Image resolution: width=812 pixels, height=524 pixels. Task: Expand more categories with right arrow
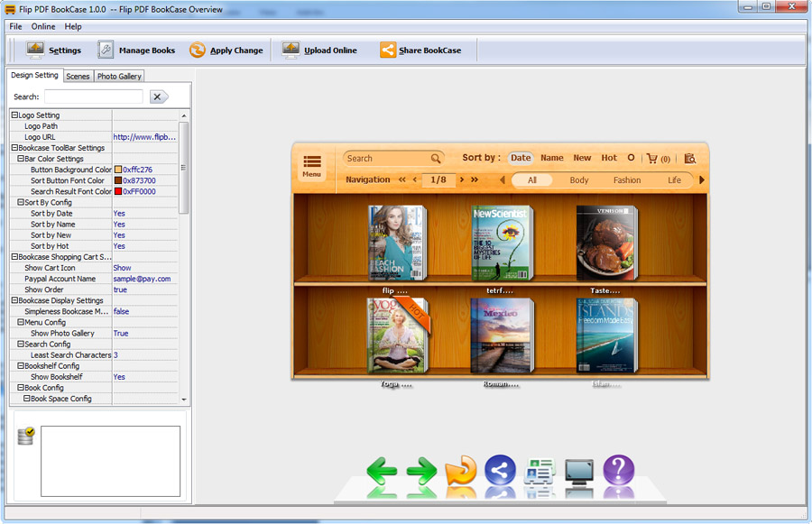(x=702, y=179)
